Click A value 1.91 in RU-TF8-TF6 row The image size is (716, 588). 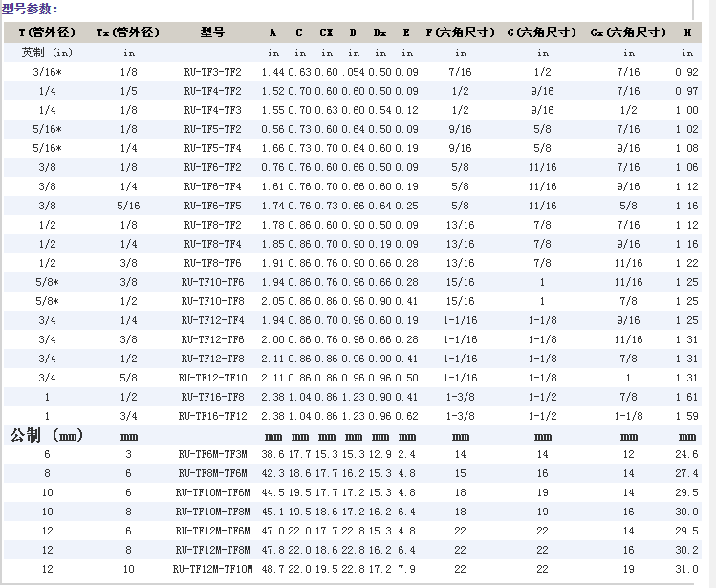272,263
